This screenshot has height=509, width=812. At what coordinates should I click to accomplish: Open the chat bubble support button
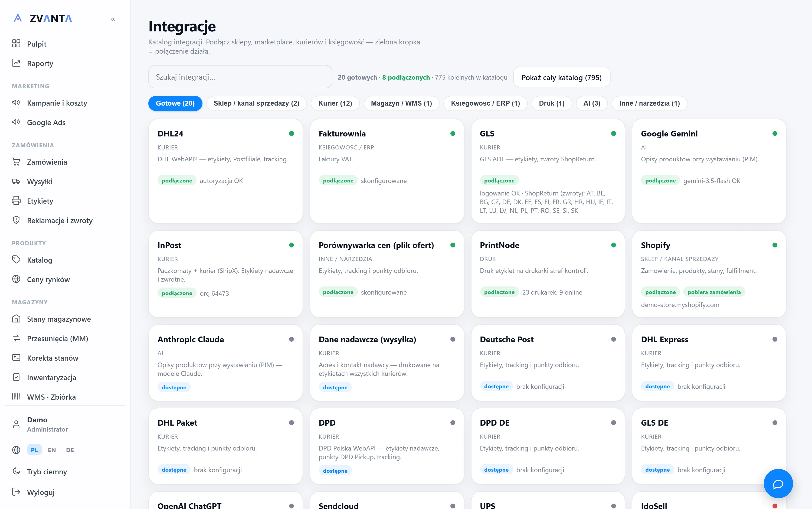[x=778, y=484]
